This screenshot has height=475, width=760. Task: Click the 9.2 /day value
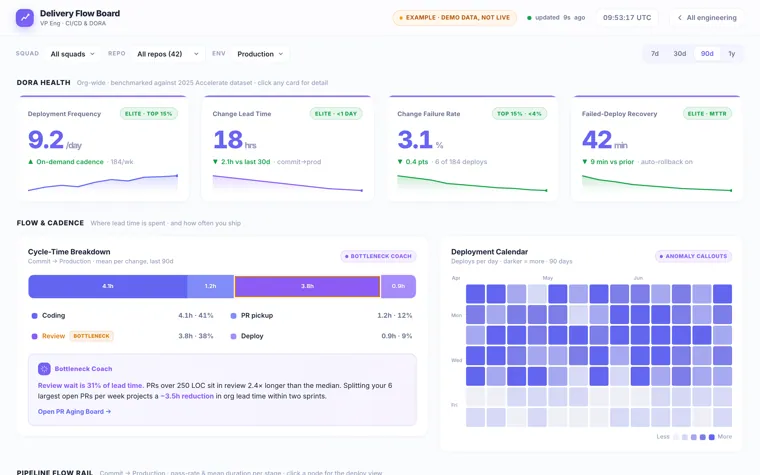click(x=55, y=141)
